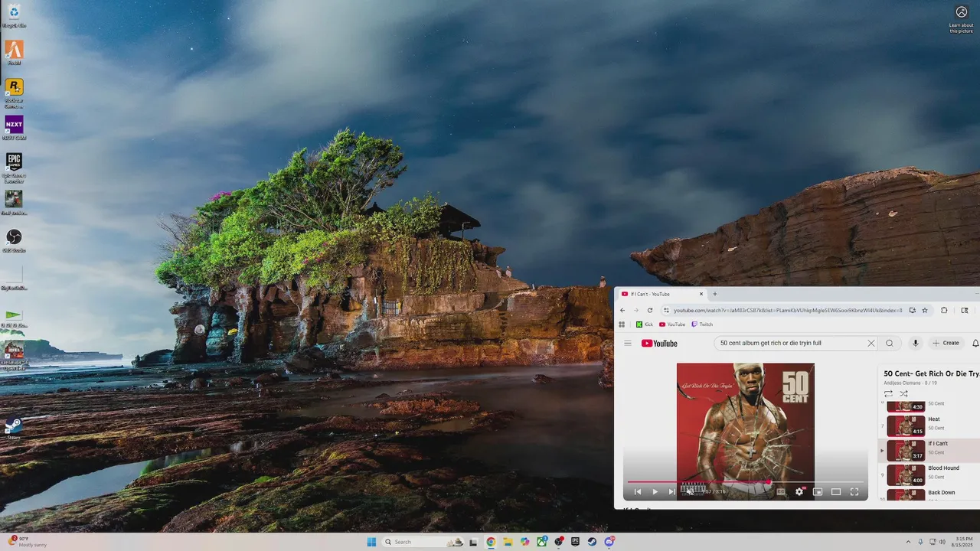This screenshot has width=980, height=551.
Task: Play 'Back Down' from the playlist
Action: click(929, 494)
